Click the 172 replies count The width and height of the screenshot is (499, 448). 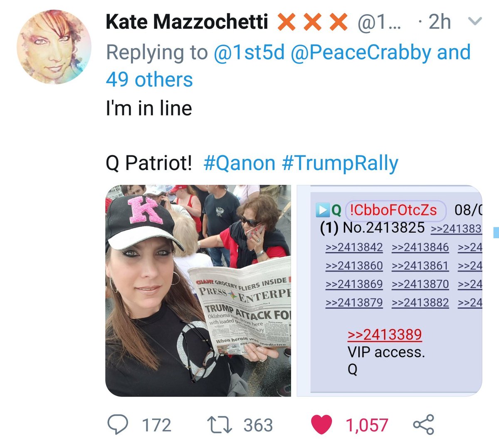pyautogui.click(x=156, y=426)
